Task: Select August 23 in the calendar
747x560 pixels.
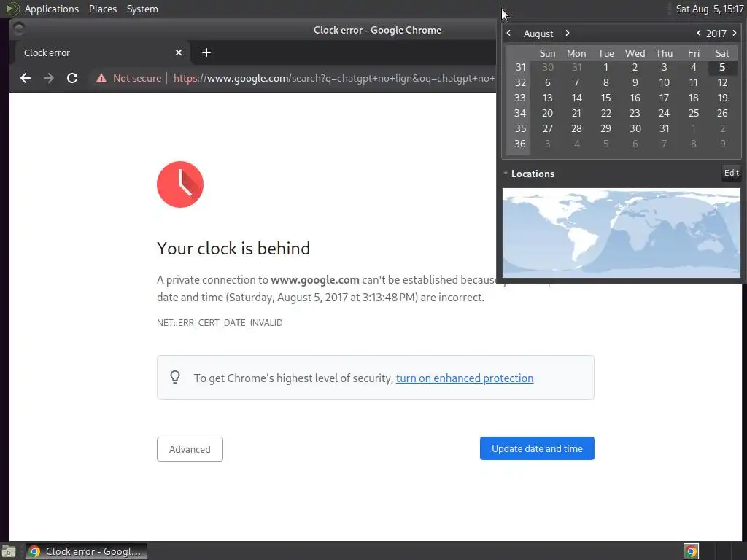Action: coord(635,113)
